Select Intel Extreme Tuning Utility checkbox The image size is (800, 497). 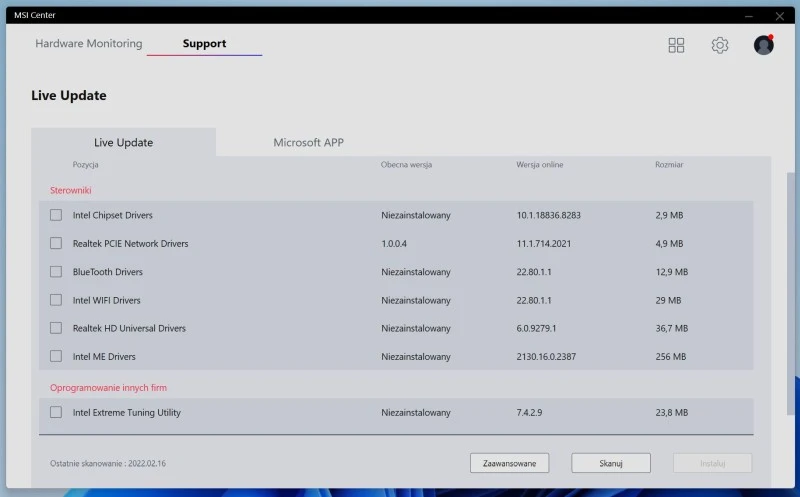tap(56, 412)
